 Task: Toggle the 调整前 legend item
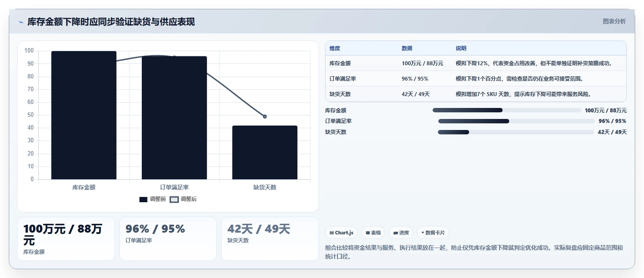coord(153,199)
